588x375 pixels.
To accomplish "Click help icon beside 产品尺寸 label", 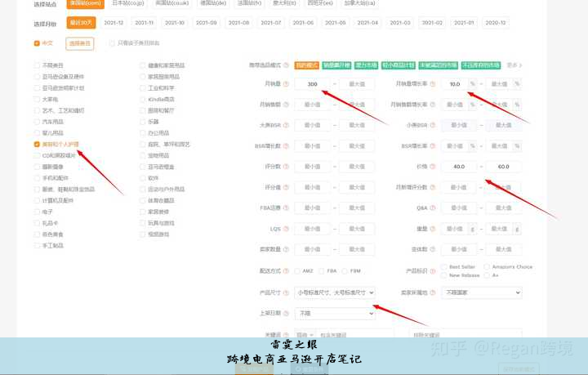I will click(286, 292).
